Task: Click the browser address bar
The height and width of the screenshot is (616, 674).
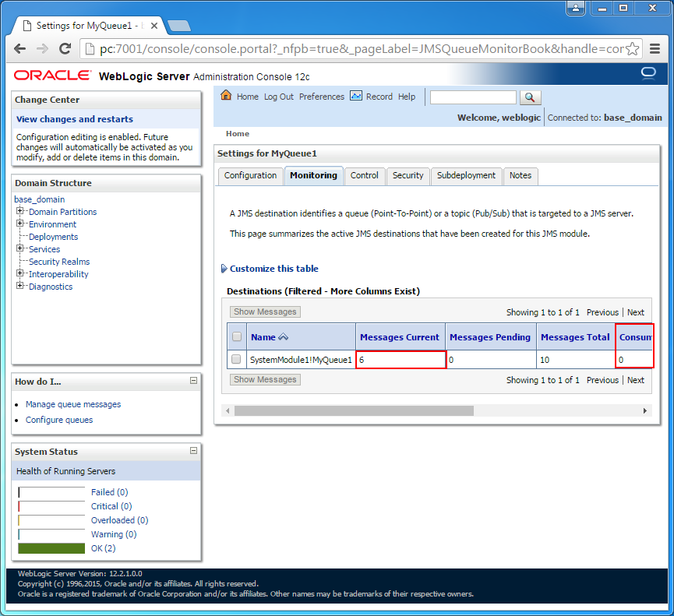Action: [x=361, y=48]
